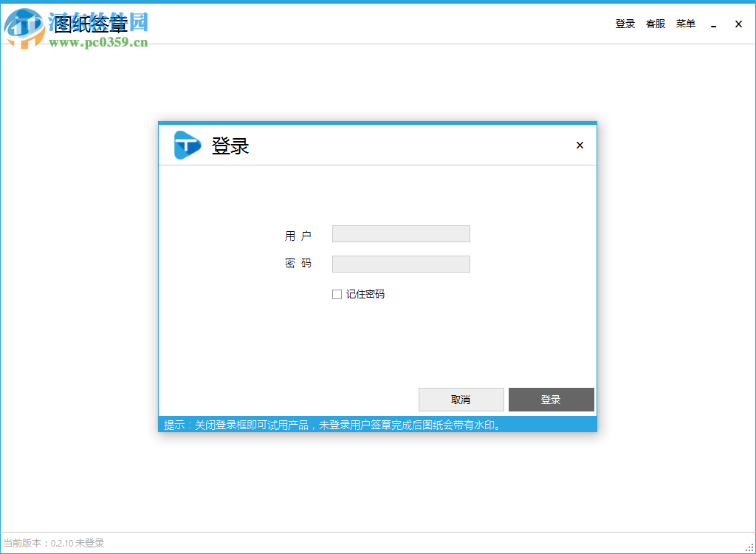Enable the 记住密码 remember password checkbox

coord(337,294)
